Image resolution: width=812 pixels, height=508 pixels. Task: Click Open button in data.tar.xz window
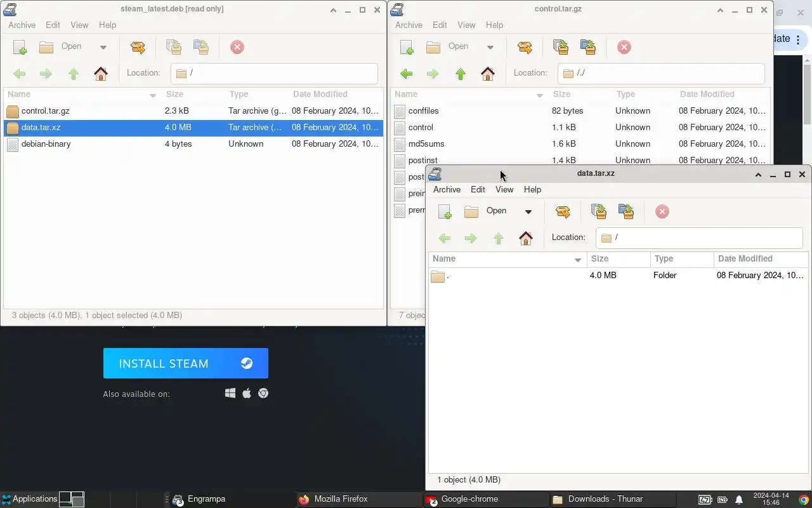point(486,211)
